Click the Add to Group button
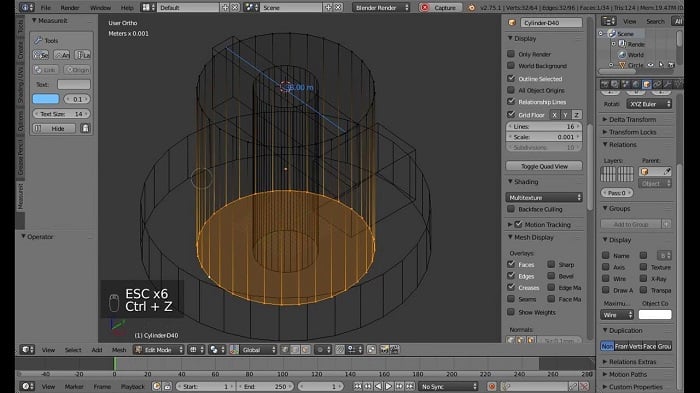This screenshot has width=700, height=393. [x=631, y=224]
